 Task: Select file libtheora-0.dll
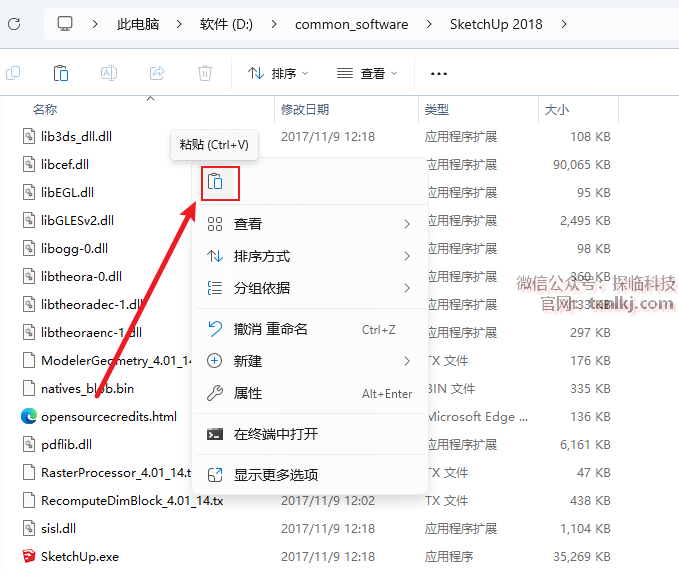click(81, 276)
